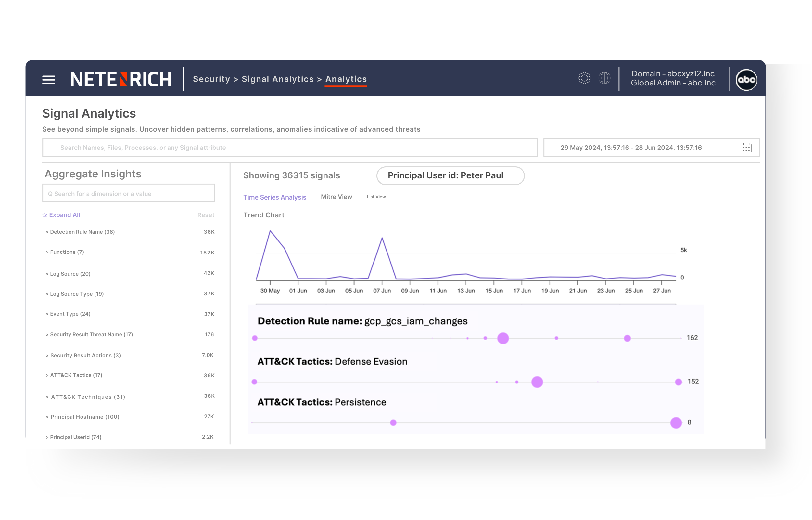Click Reset to clear aggregate filters
The height and width of the screenshot is (520, 812).
click(x=206, y=215)
